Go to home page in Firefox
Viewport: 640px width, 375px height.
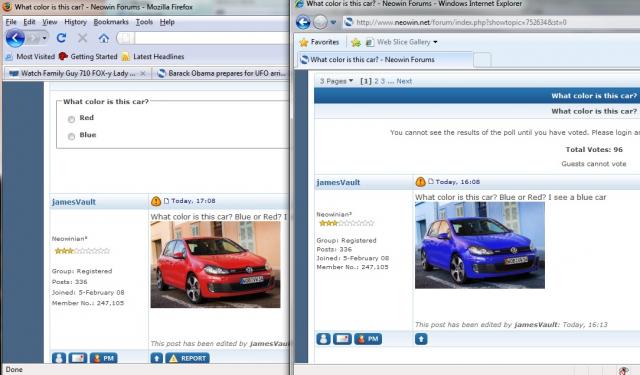pyautogui.click(x=104, y=38)
